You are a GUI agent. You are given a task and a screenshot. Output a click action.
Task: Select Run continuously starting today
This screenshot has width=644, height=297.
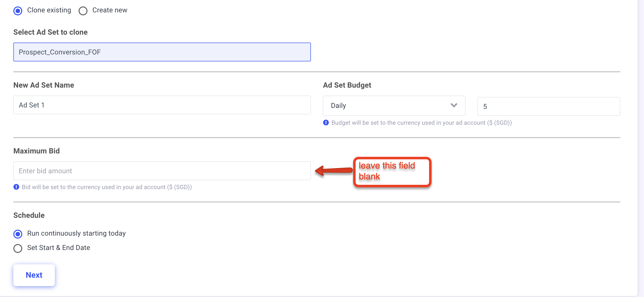point(18,234)
